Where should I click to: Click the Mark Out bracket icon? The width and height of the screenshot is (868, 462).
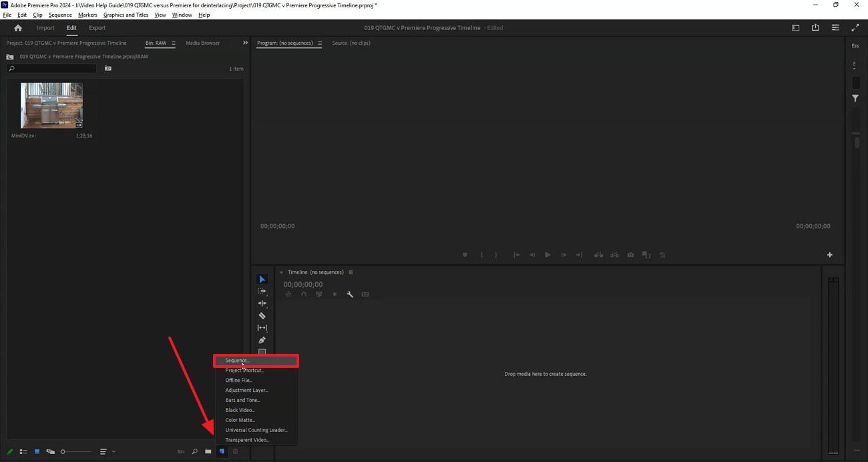[x=496, y=254]
